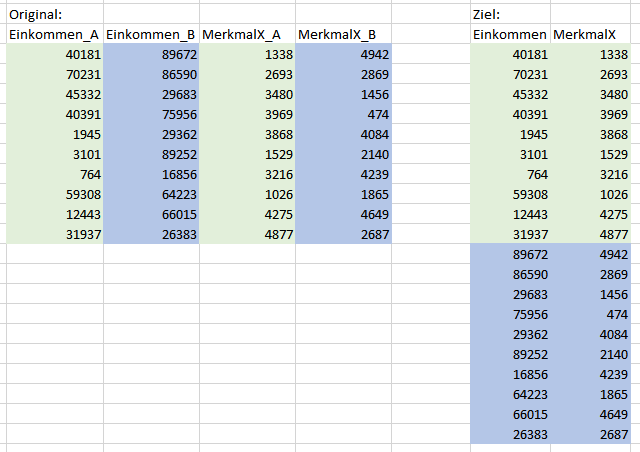Click 1945 in Ziel's Einkommen column
Screen dimensions: 640x452
point(510,134)
